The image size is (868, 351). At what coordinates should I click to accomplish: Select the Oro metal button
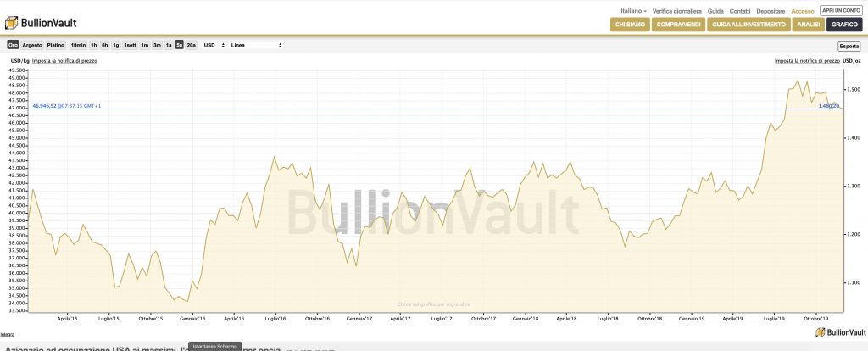(14, 45)
